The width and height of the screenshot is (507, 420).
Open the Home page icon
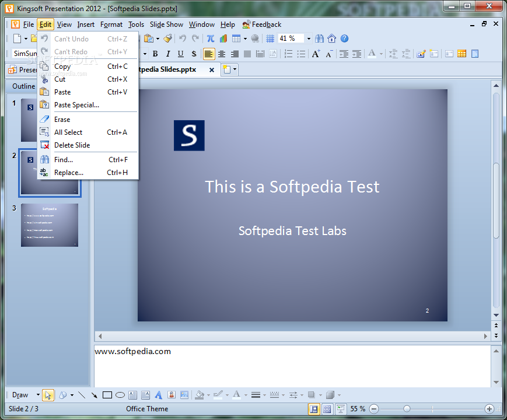(332, 38)
